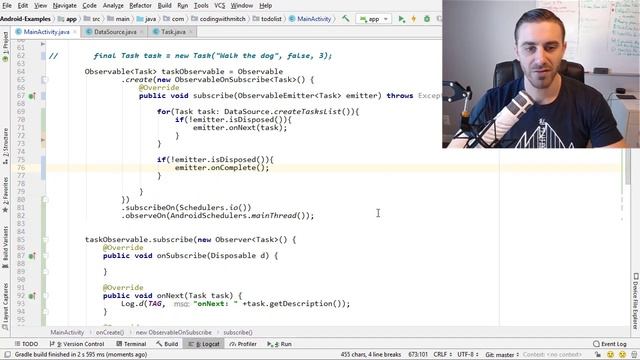The height and width of the screenshot is (360, 640).
Task: Click the src folder breadcrumb
Action: 92,19
